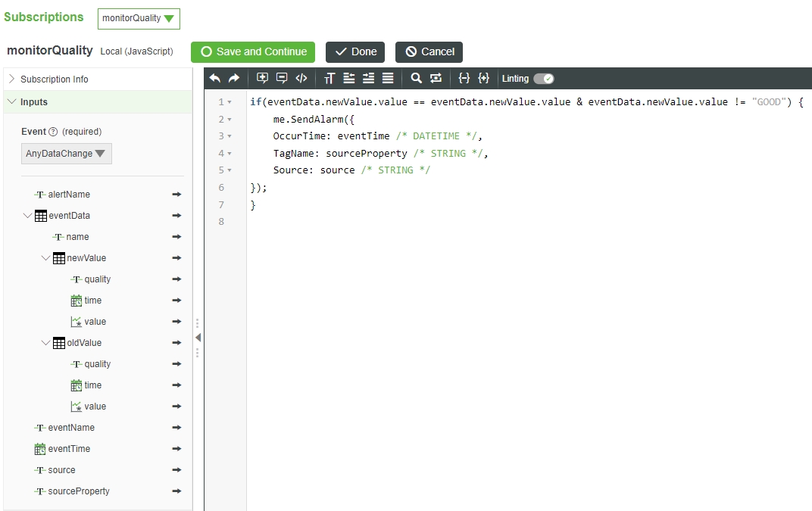Click the Save and Continue button
This screenshot has width=812, height=511.
pyautogui.click(x=252, y=51)
